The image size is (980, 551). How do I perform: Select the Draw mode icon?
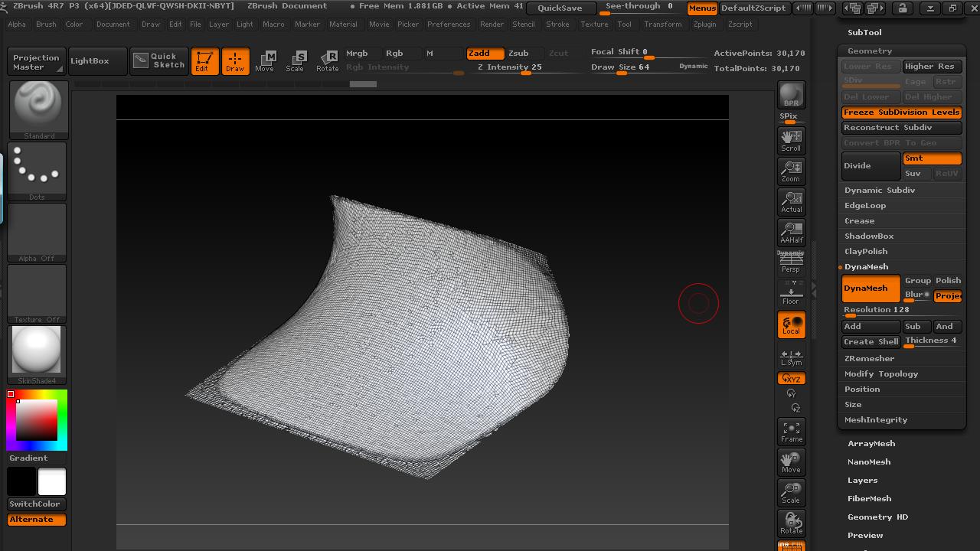pyautogui.click(x=235, y=61)
